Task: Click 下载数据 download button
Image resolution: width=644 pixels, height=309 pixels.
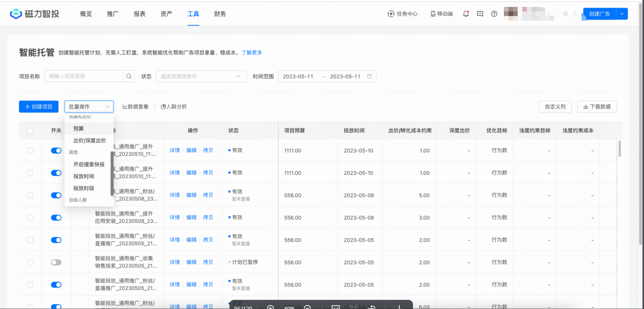Action: (x=597, y=107)
